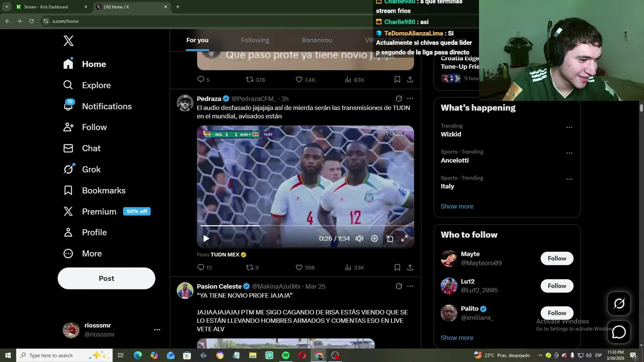Open Profile in sidebar
The height and width of the screenshot is (362, 644).
(x=85, y=232)
